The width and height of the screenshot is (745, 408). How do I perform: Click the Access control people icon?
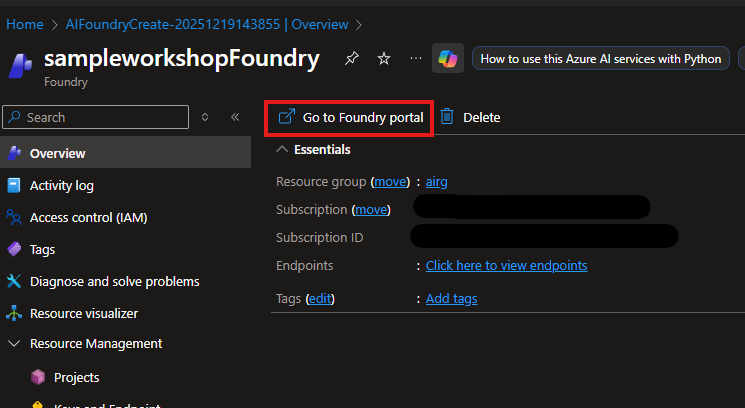tap(14, 217)
